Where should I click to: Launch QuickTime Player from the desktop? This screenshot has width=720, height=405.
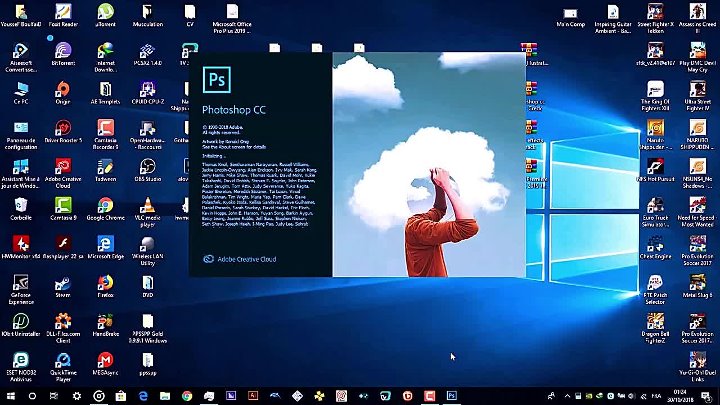tap(62, 361)
